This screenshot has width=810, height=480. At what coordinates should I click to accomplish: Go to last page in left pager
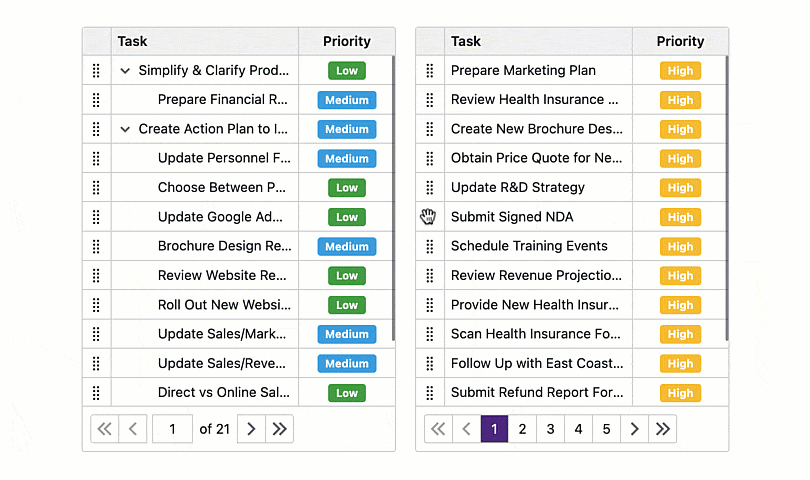[x=280, y=429]
